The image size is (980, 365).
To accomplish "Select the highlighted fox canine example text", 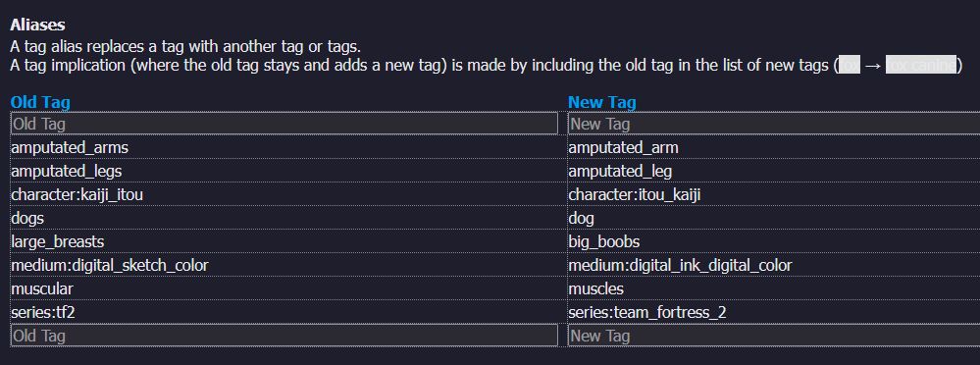I will coord(920,65).
